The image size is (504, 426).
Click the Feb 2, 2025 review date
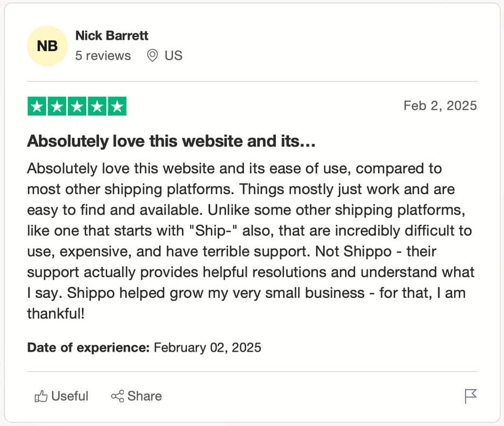[440, 106]
